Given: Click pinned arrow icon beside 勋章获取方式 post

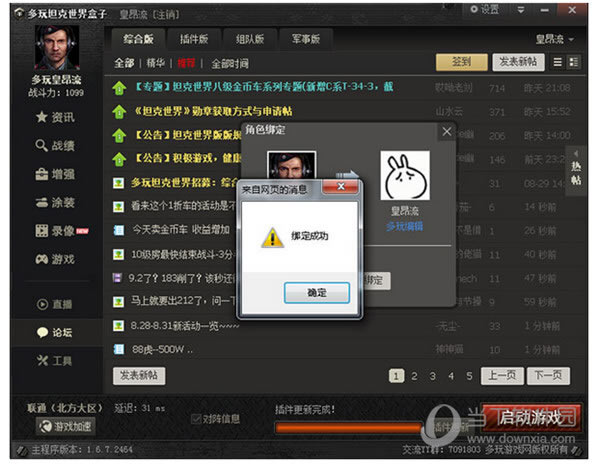Looking at the screenshot, I should point(119,112).
